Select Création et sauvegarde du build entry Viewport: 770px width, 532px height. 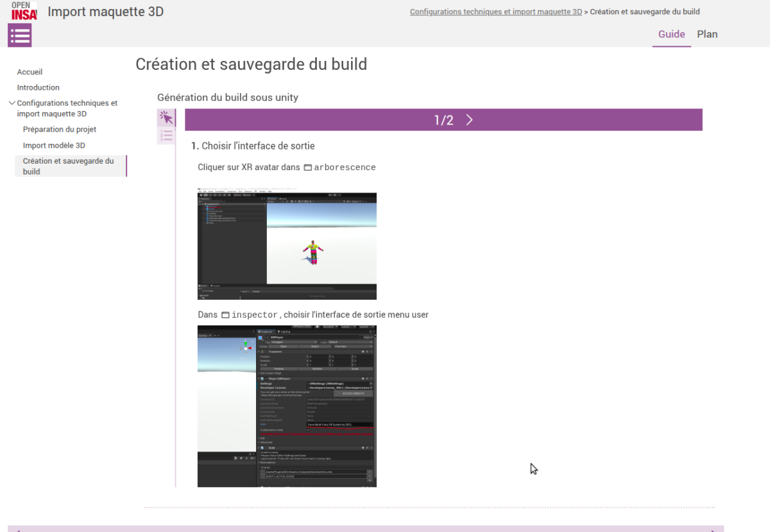[x=68, y=166]
